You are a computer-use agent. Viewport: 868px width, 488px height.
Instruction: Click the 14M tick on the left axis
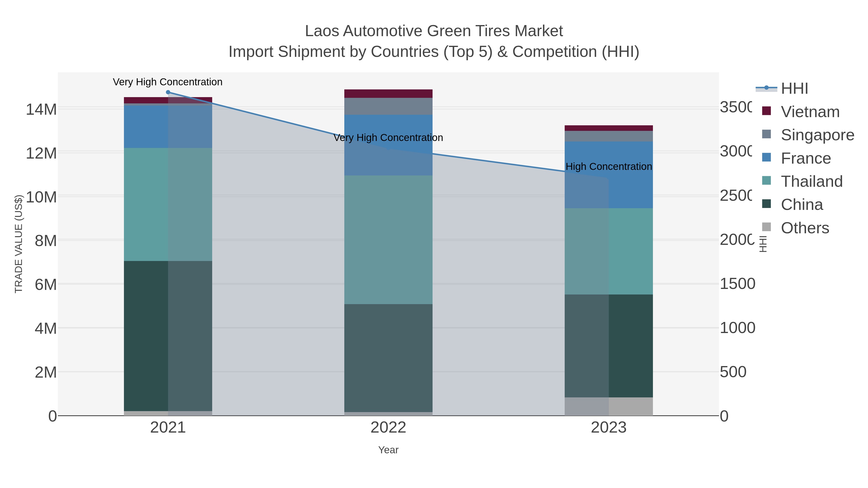click(x=41, y=109)
